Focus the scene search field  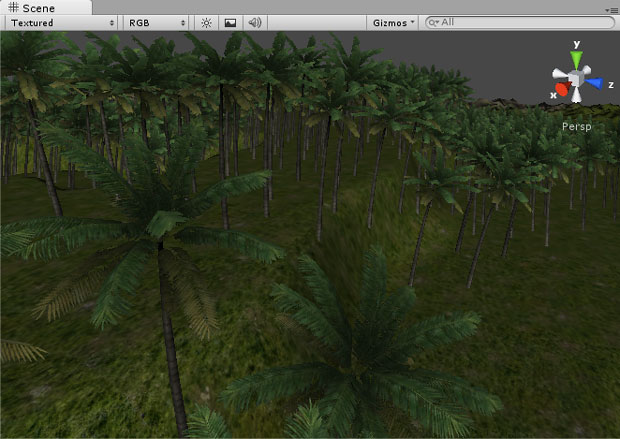520,22
